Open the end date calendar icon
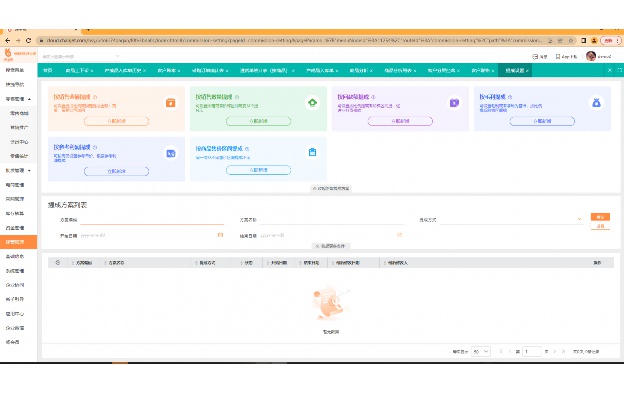 click(x=400, y=235)
